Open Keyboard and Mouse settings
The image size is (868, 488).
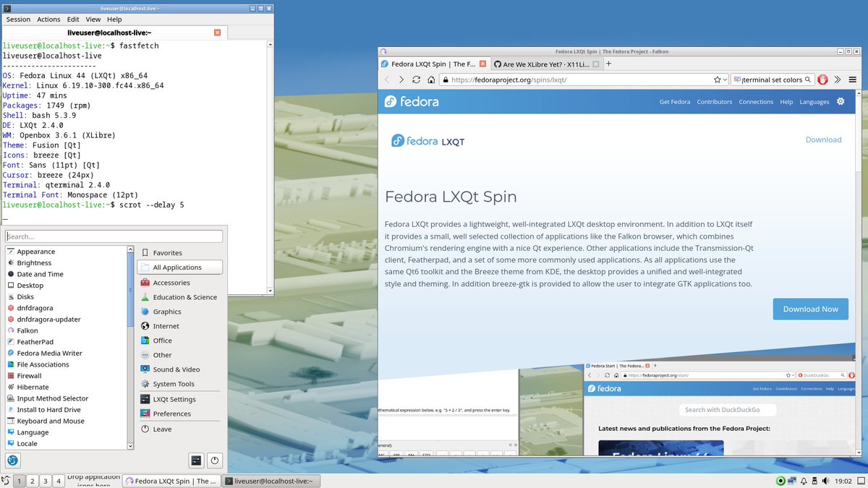click(67, 421)
